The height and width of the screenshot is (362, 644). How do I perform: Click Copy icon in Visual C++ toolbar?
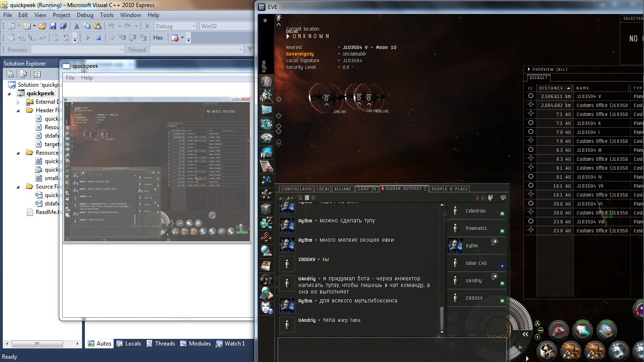(87, 26)
